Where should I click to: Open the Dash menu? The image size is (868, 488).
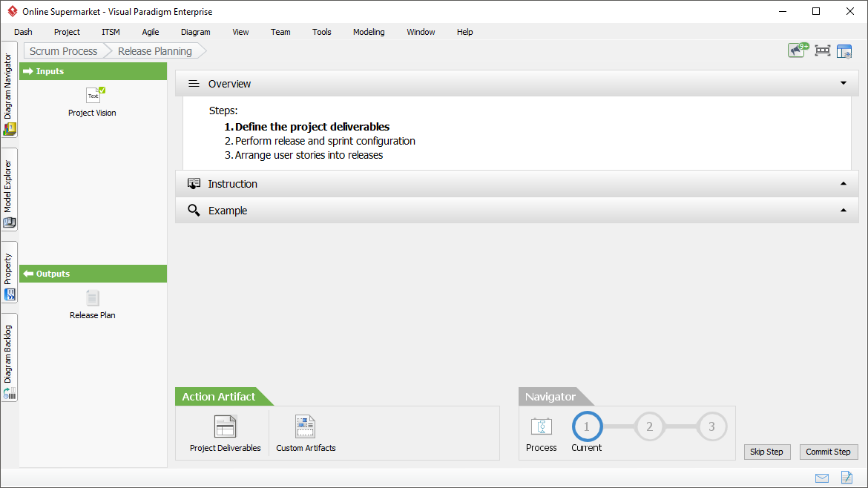[23, 32]
